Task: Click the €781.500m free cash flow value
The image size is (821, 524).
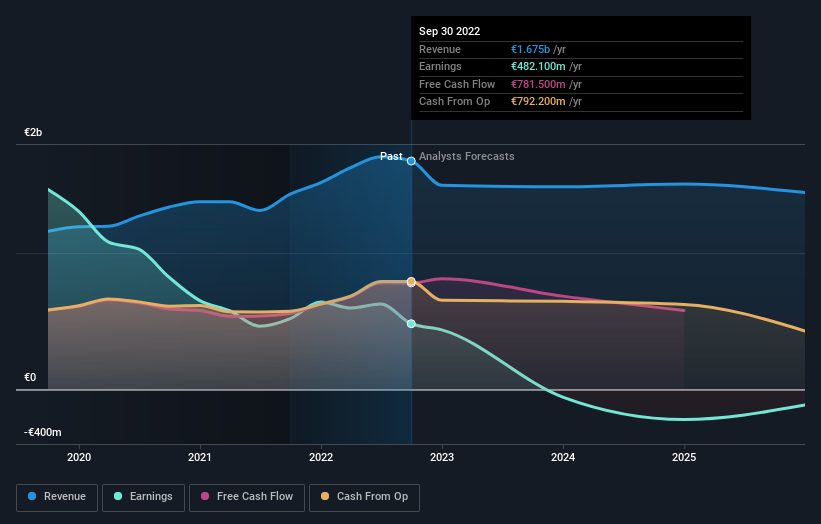Action: click(x=538, y=84)
